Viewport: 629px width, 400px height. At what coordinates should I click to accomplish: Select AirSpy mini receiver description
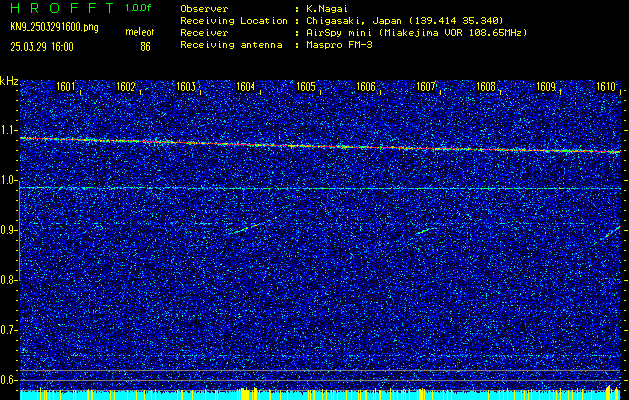pos(417,33)
